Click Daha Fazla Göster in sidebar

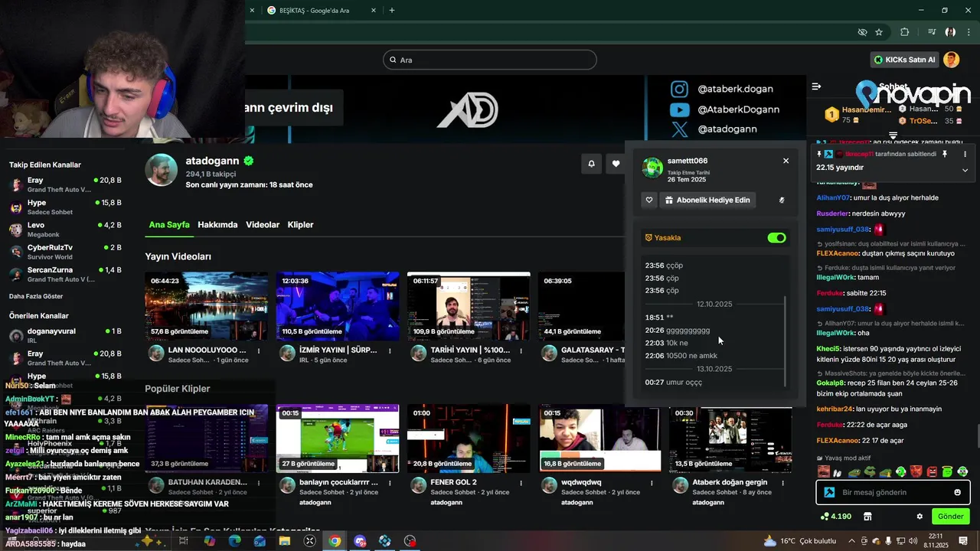(x=36, y=296)
